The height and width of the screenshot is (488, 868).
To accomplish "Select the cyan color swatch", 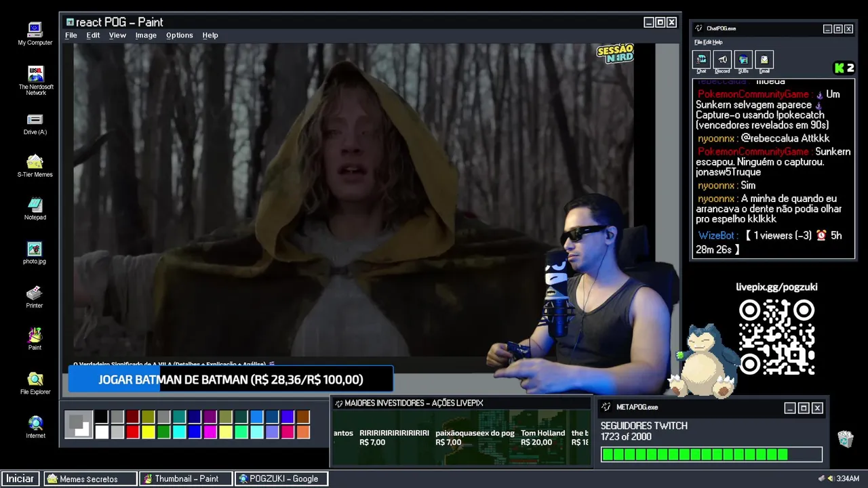I will click(179, 432).
